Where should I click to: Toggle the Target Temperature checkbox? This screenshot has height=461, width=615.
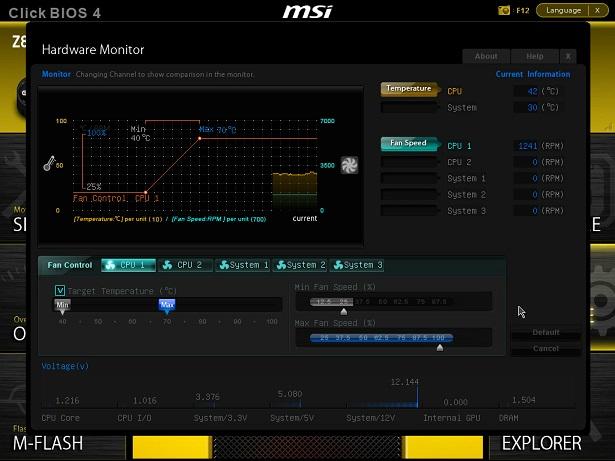click(60, 290)
